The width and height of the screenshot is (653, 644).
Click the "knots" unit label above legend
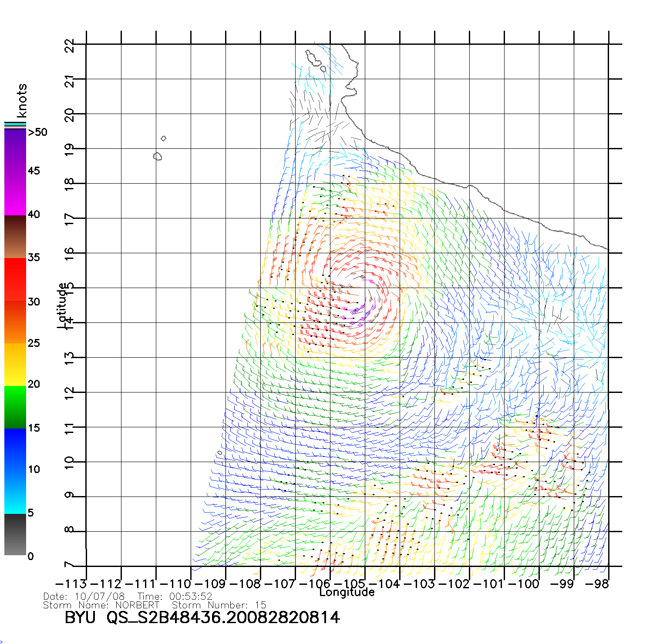point(22,101)
